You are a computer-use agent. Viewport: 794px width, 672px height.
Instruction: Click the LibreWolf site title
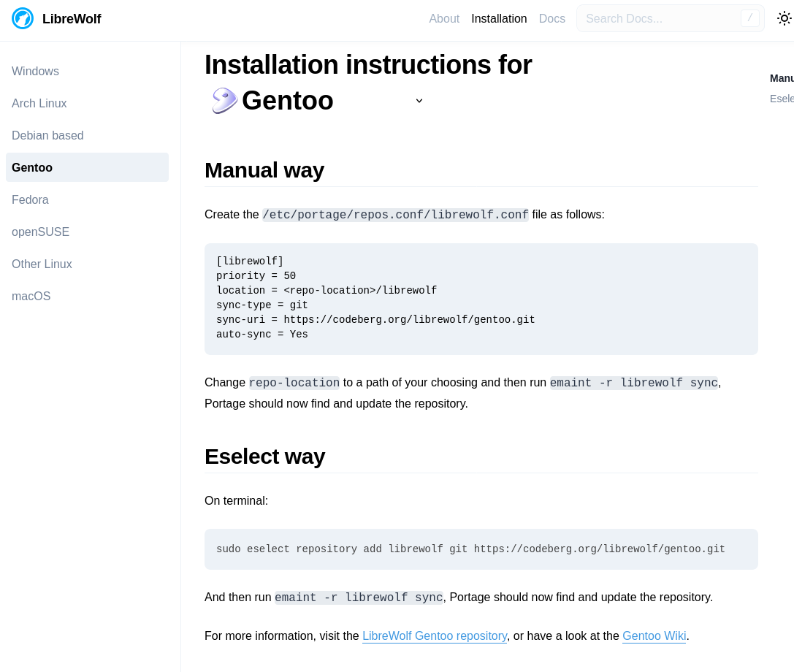coord(72,19)
